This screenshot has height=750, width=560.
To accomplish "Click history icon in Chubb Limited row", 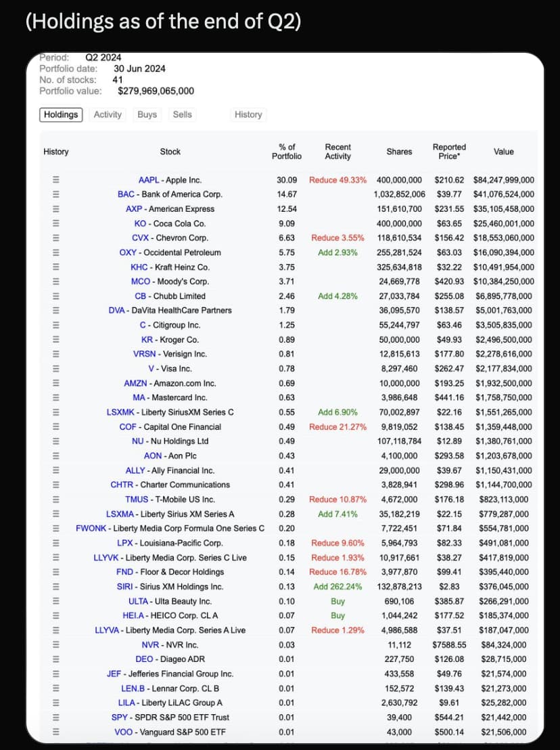I will [56, 296].
